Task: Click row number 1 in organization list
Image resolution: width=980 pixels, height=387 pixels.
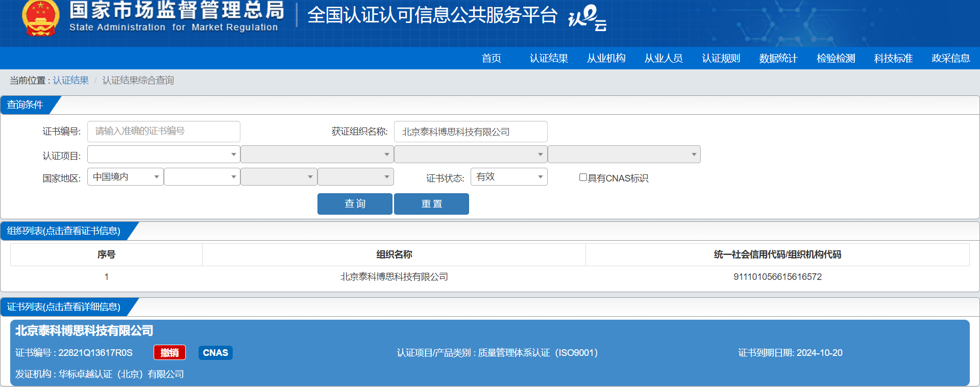Action: 106,277
